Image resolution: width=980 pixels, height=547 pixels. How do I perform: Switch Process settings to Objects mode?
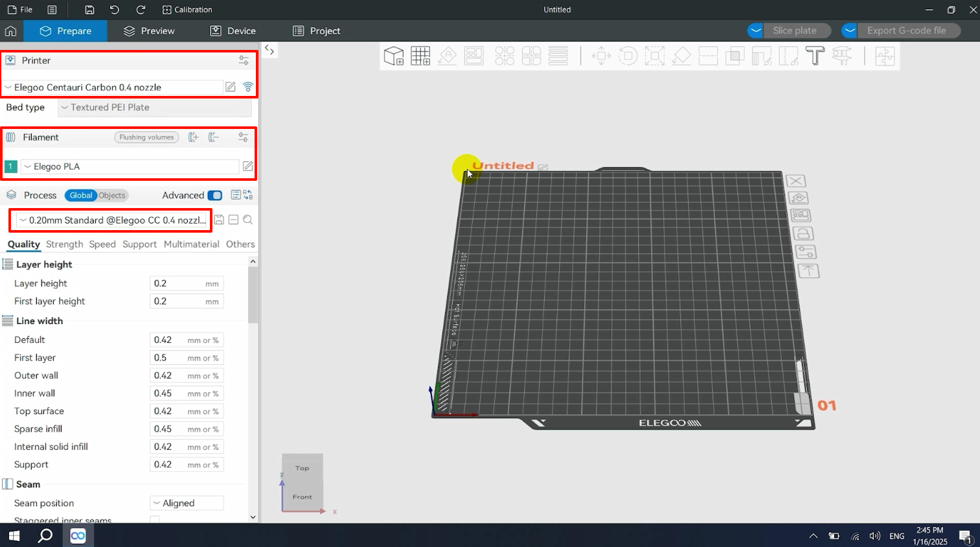point(111,195)
